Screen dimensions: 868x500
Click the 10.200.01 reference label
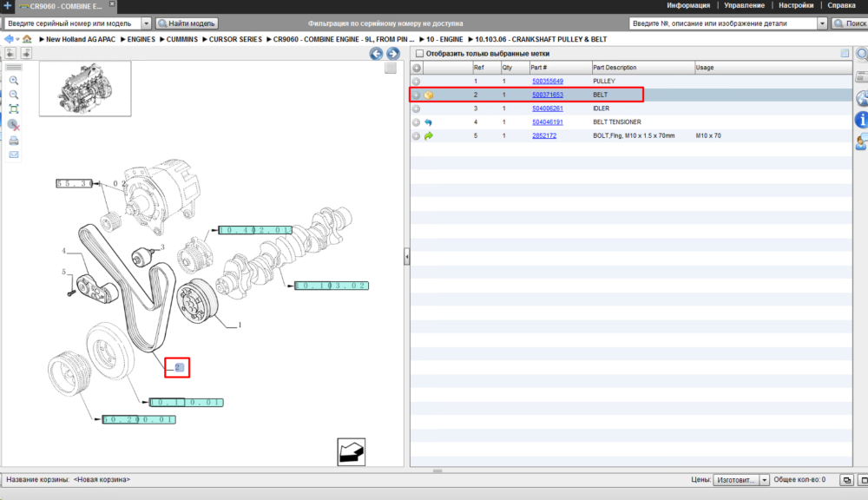click(x=138, y=420)
